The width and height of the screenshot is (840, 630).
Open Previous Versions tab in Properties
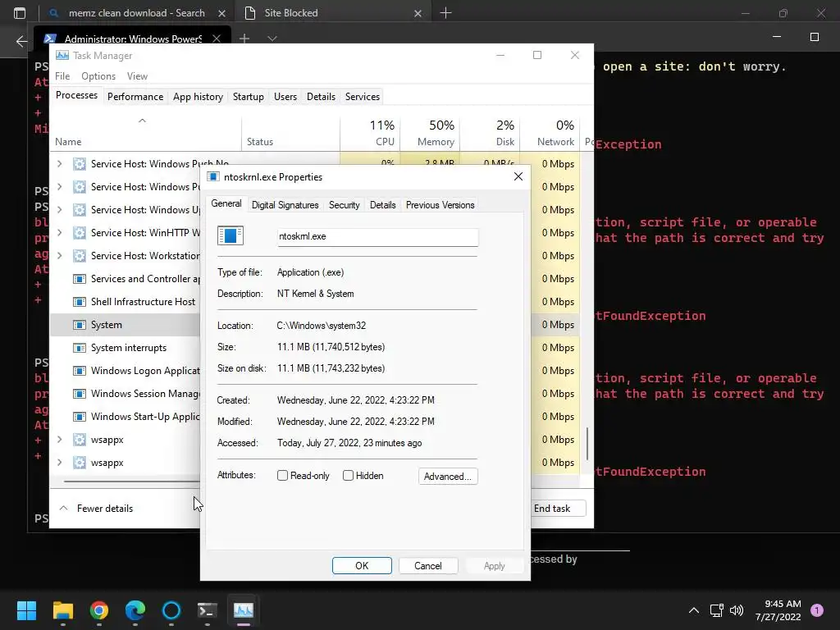(x=440, y=205)
